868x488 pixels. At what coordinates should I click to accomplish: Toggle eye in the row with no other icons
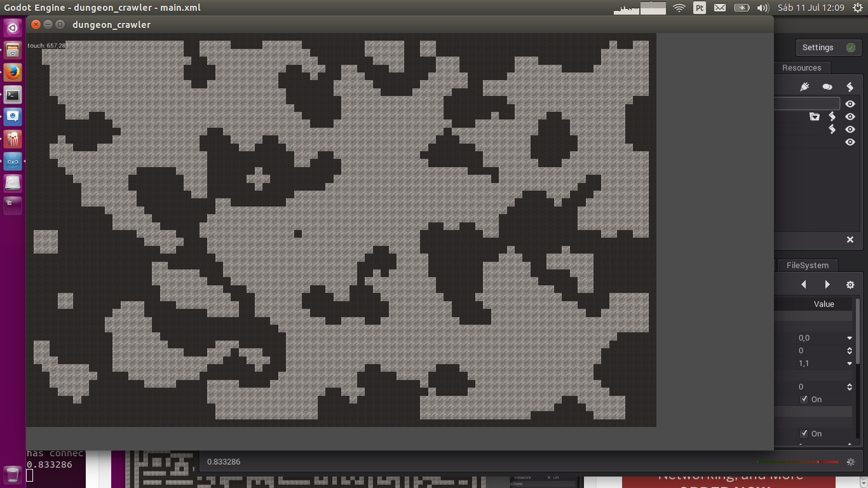click(850, 142)
